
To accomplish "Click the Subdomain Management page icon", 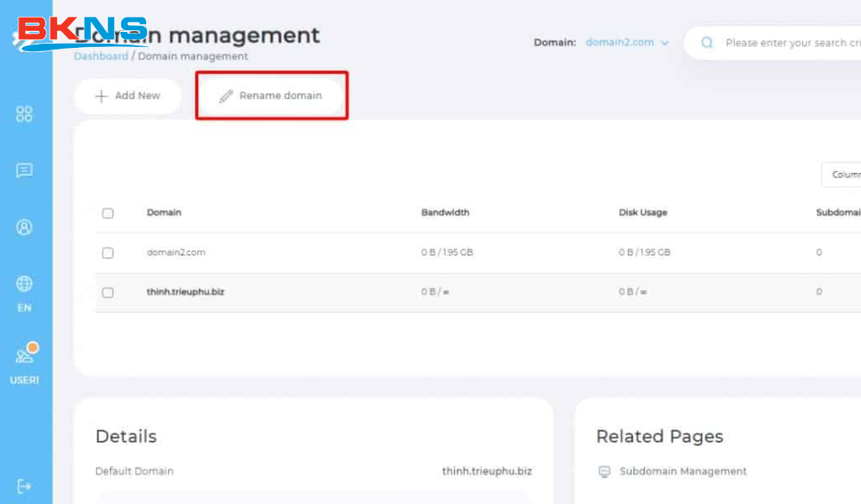I will pyautogui.click(x=604, y=471).
